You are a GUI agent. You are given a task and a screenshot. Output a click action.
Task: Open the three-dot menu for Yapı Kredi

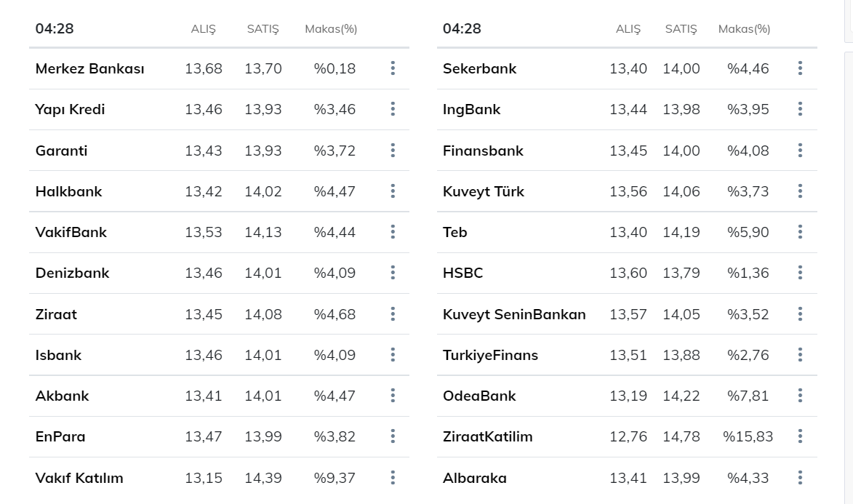pyautogui.click(x=393, y=109)
